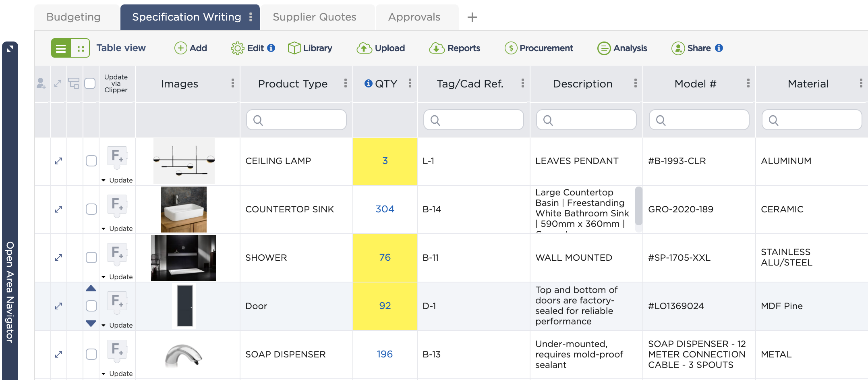Click the Edit gear icon

coord(237,48)
